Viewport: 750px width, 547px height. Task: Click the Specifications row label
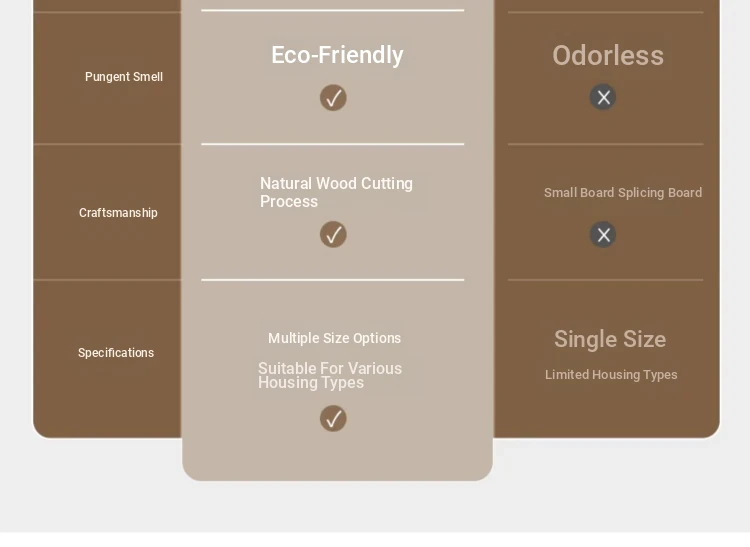[116, 353]
